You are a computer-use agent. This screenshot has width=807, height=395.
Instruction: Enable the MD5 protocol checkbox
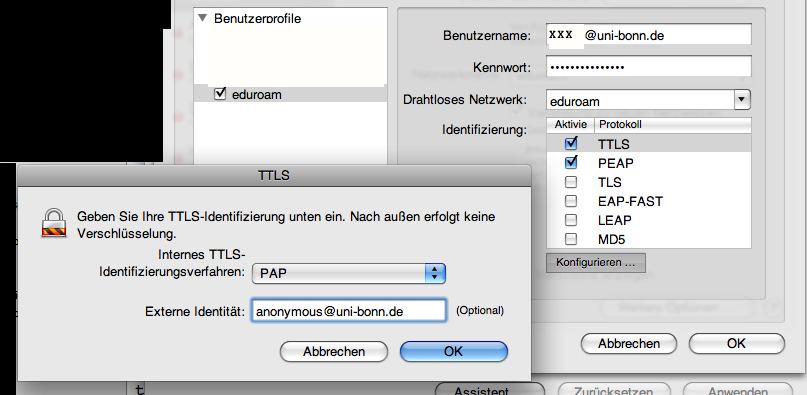pos(571,239)
